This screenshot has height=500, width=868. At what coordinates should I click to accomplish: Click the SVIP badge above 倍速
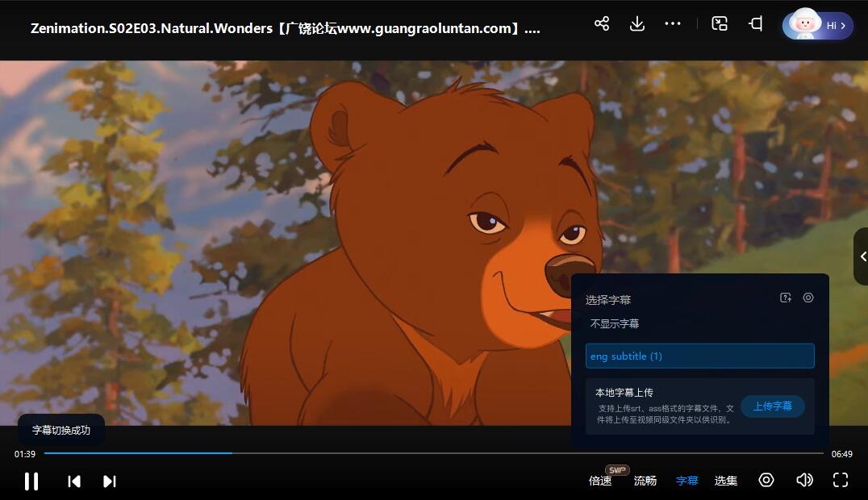pyautogui.click(x=617, y=470)
